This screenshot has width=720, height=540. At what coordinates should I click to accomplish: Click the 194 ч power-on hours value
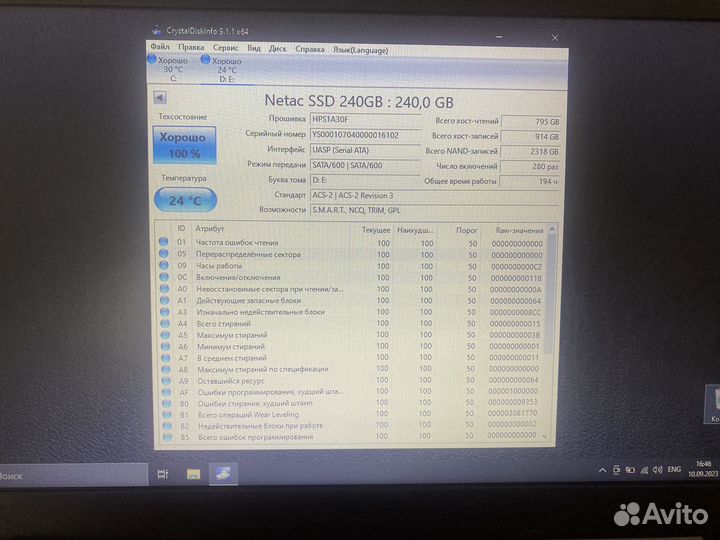click(529, 181)
